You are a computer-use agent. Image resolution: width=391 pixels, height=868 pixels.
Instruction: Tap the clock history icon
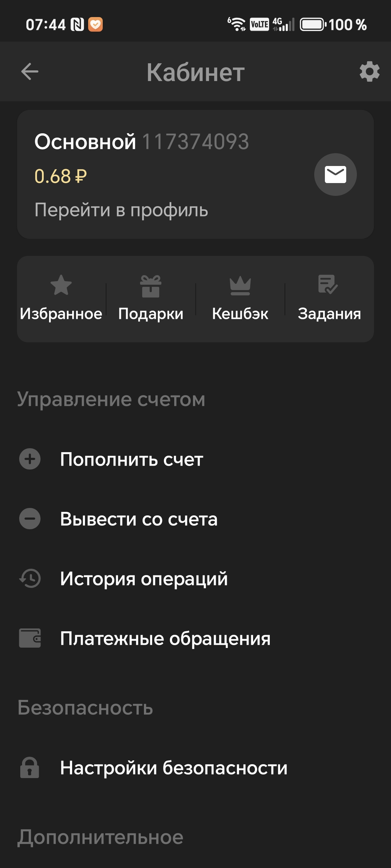[x=30, y=578]
